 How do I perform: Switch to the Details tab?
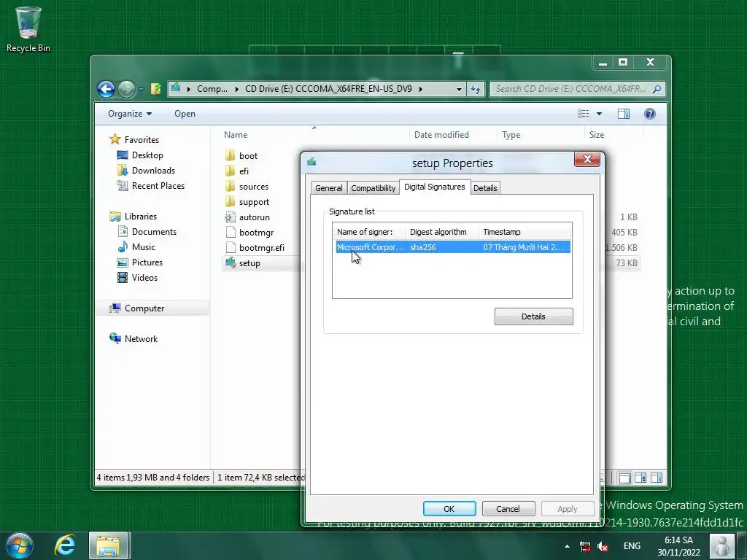[485, 188]
